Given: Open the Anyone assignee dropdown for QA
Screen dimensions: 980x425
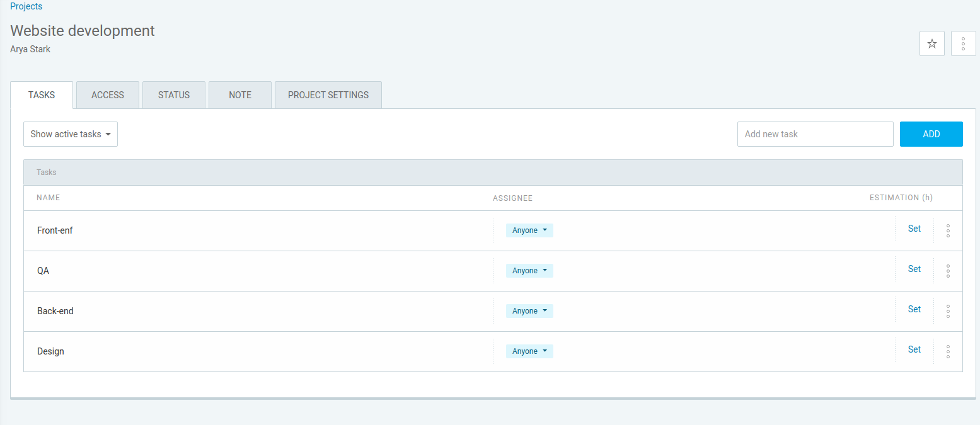Looking at the screenshot, I should coord(529,271).
